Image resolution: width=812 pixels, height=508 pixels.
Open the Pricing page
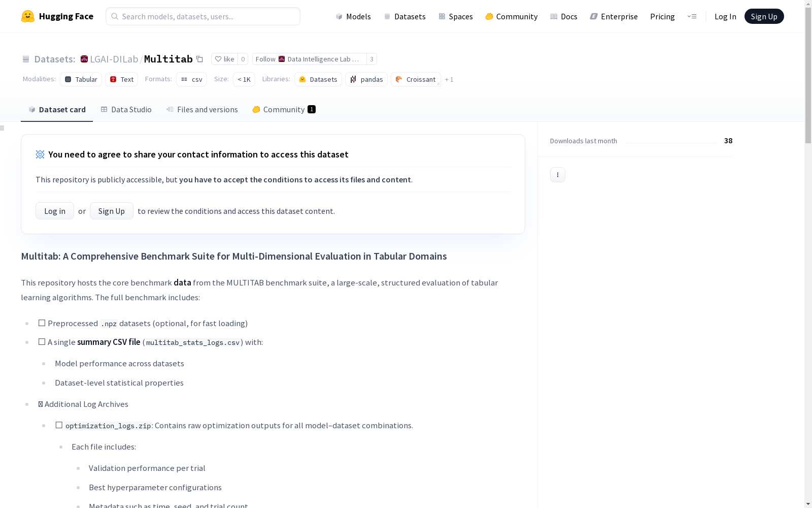[662, 16]
